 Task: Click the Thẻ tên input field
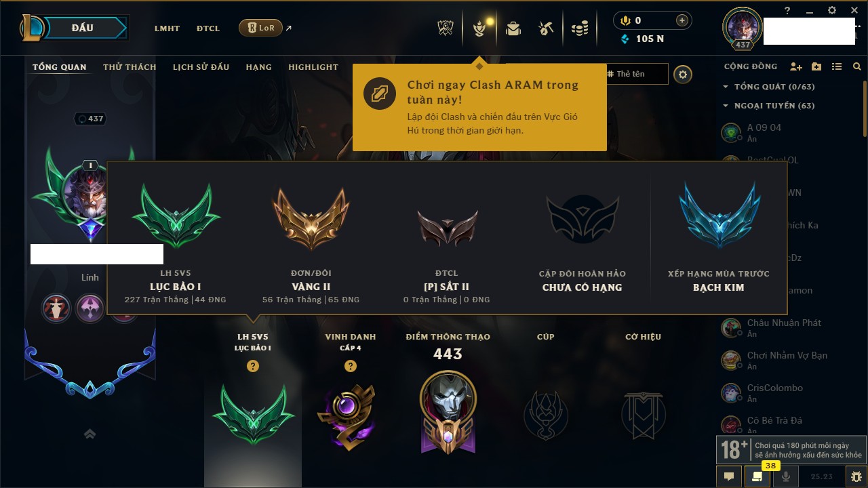pos(637,74)
